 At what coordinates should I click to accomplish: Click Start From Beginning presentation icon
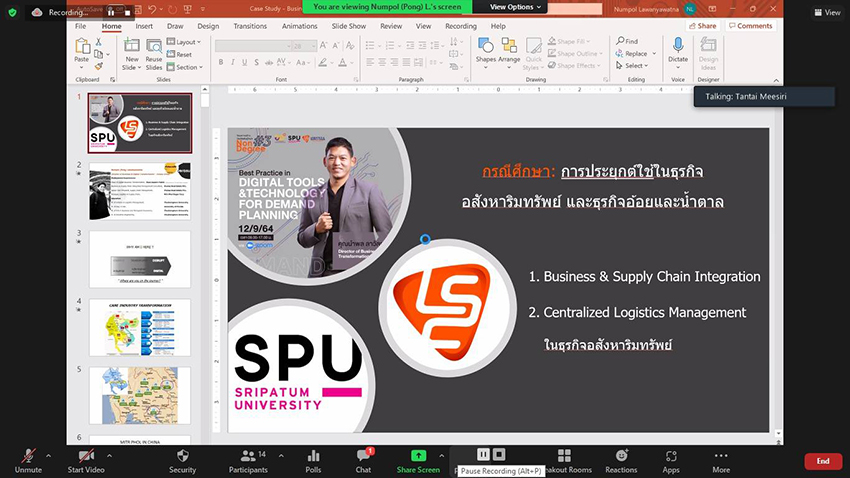pyautogui.click(x=188, y=9)
